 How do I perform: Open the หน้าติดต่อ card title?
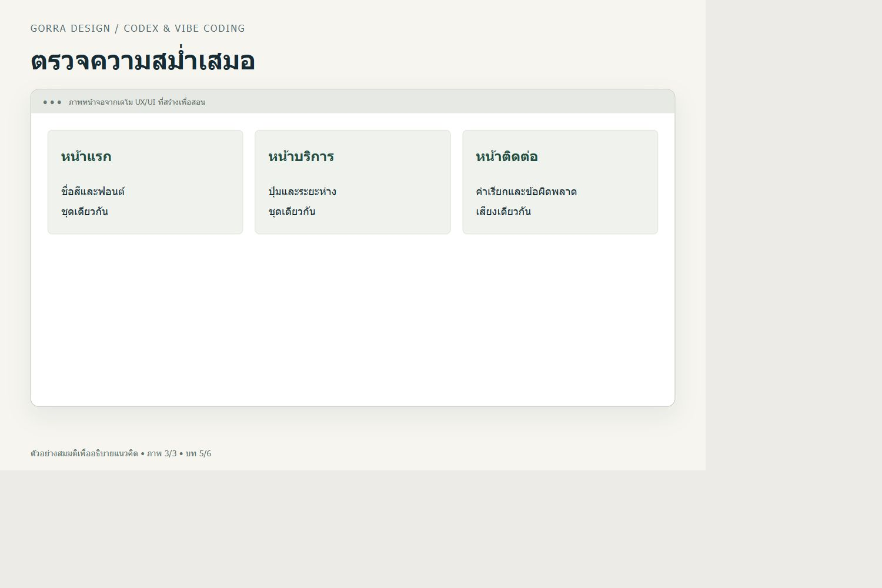(x=507, y=156)
